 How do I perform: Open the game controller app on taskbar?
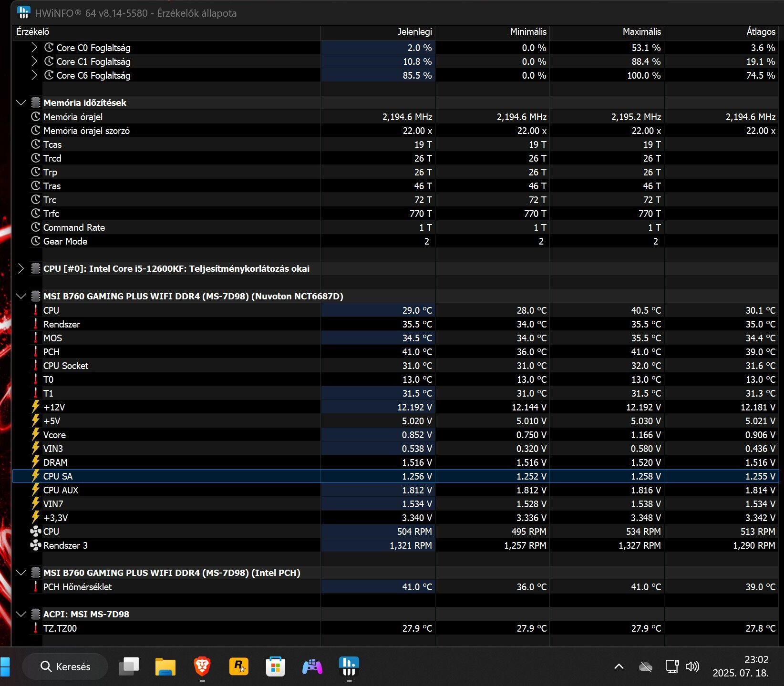point(312,666)
